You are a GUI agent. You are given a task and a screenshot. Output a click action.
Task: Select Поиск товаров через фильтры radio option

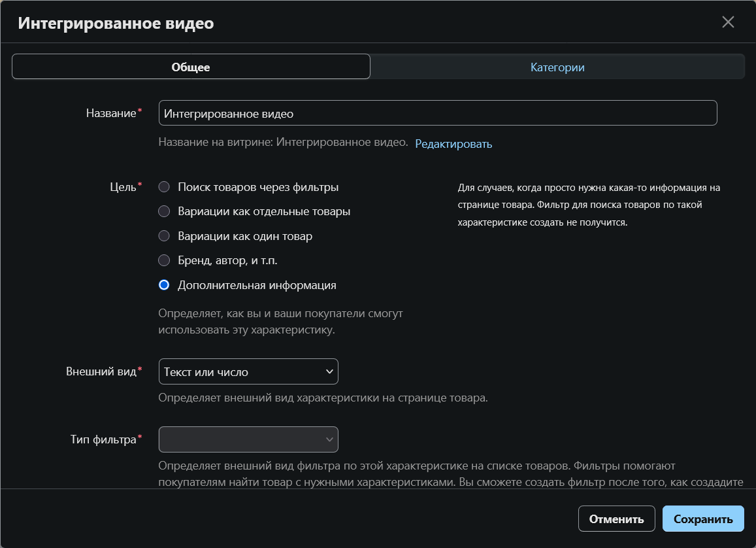pos(164,188)
